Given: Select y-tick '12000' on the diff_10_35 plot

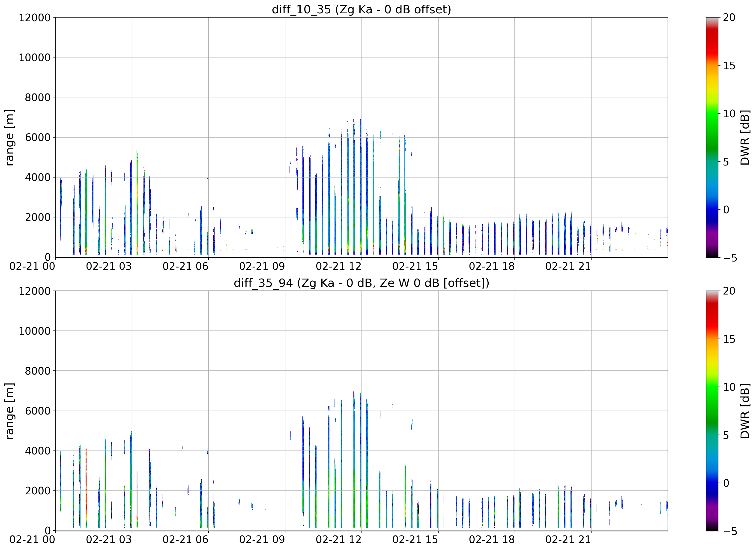Looking at the screenshot, I should [x=34, y=18].
